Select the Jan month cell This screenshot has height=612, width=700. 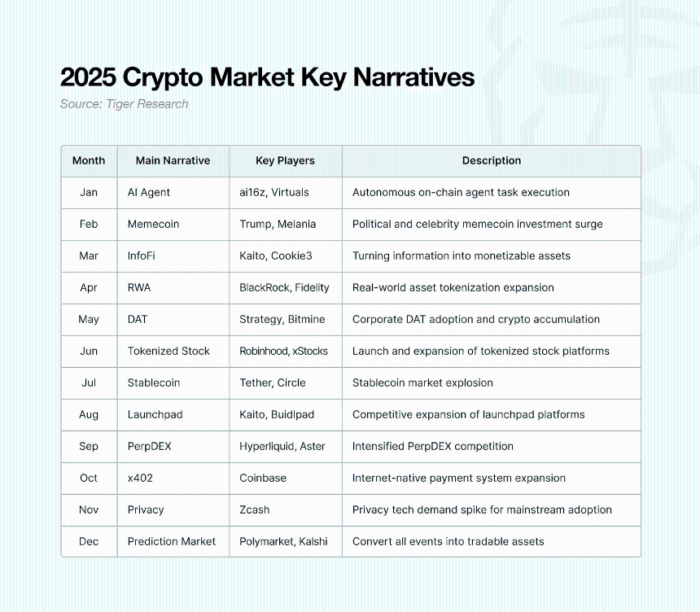(89, 192)
